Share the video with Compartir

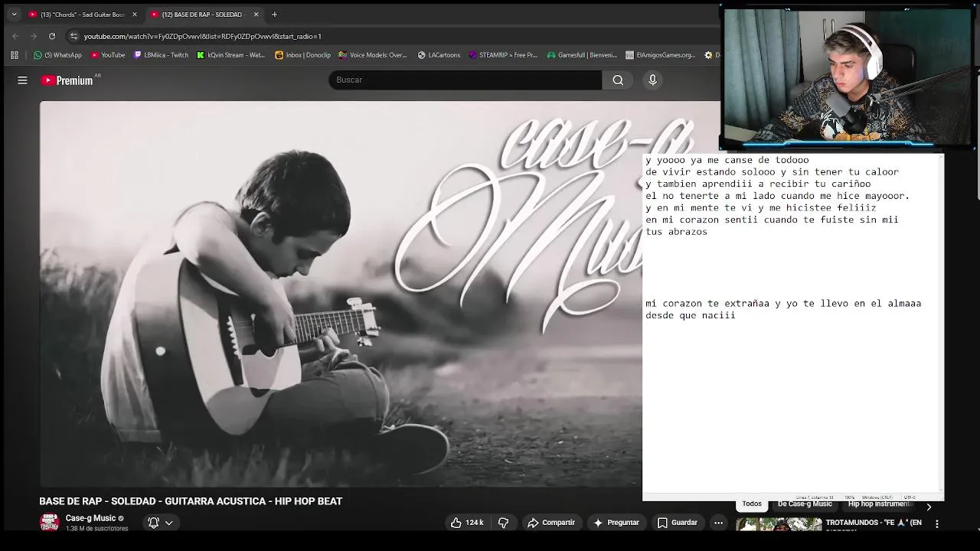click(x=550, y=523)
